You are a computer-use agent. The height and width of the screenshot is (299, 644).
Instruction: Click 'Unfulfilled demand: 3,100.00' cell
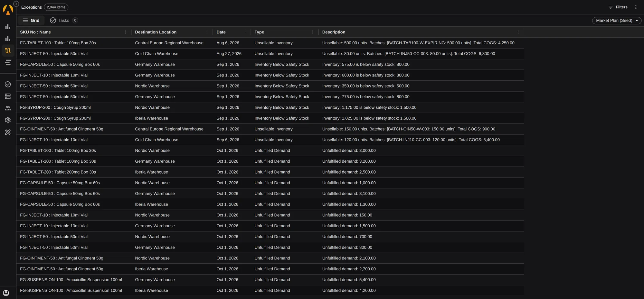click(x=349, y=194)
